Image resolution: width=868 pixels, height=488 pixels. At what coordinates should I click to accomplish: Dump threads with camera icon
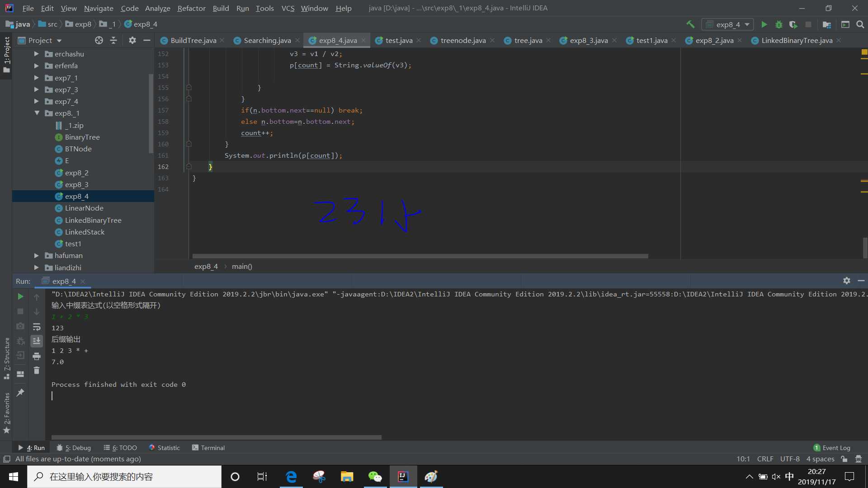click(20, 326)
